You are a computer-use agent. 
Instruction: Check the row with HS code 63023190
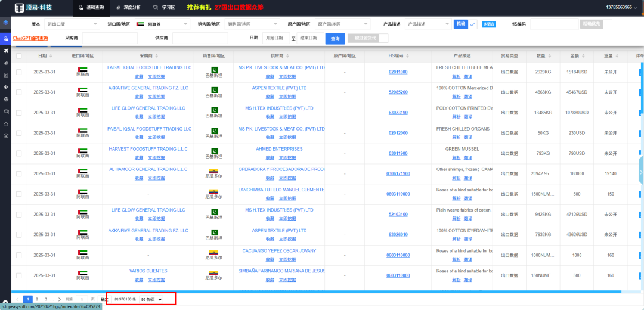18,113
